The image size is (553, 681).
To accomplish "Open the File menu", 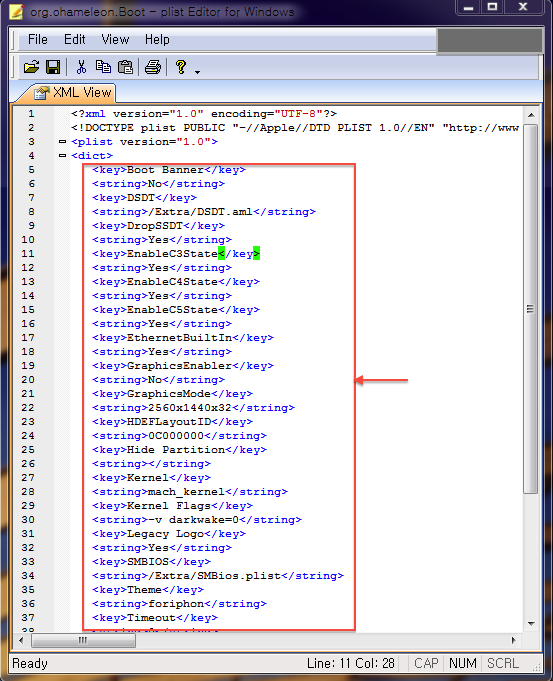I will point(37,40).
